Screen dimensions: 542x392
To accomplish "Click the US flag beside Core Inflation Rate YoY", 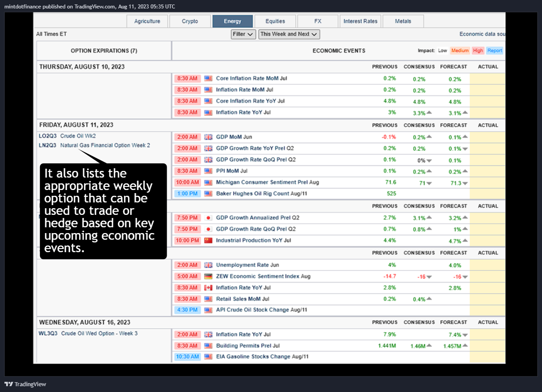I will (208, 101).
